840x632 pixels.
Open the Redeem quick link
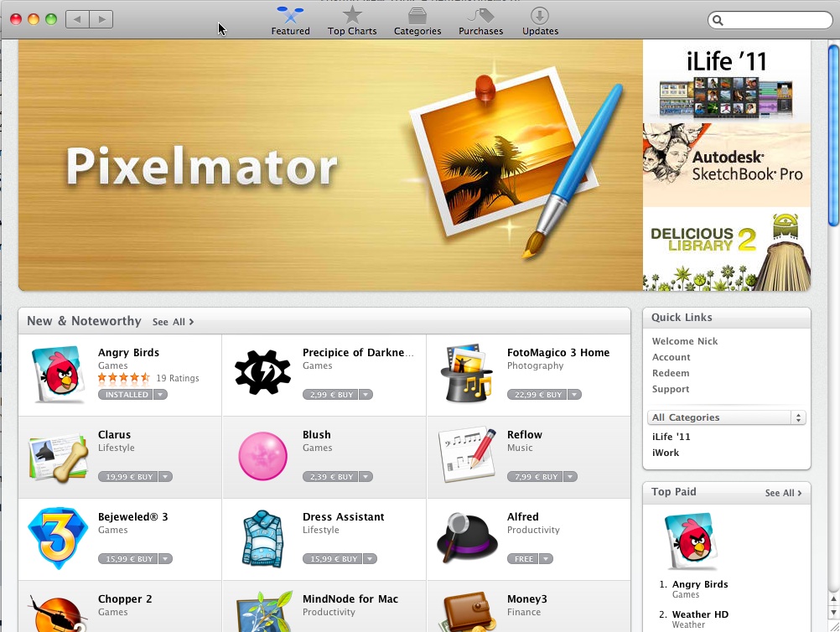point(671,373)
